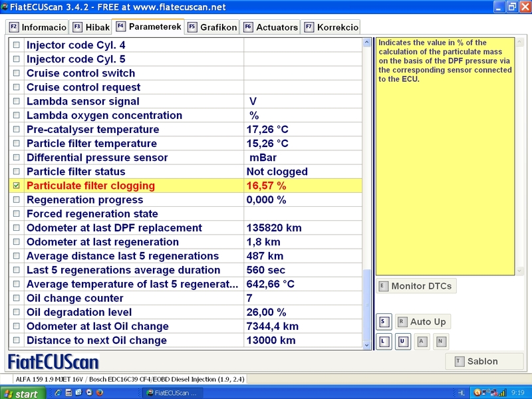This screenshot has height=399, width=532.
Task: Check the Pre-catalyser temperature parameter box
Action: (16, 129)
